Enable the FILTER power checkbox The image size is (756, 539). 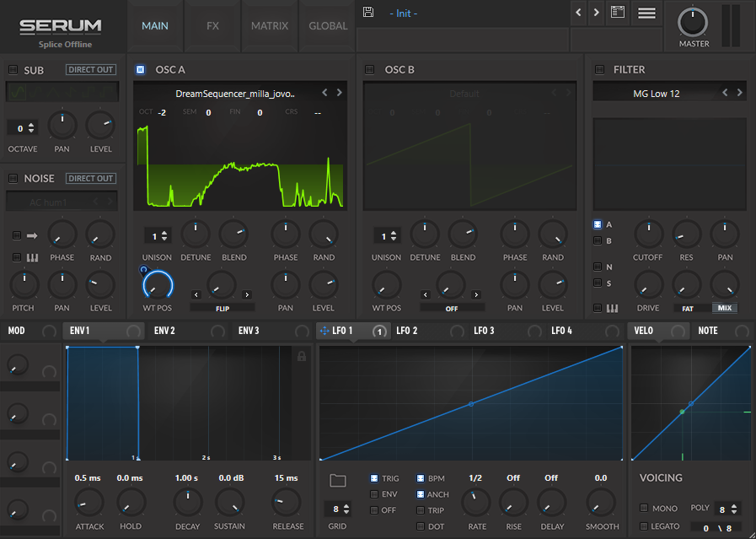(x=599, y=69)
